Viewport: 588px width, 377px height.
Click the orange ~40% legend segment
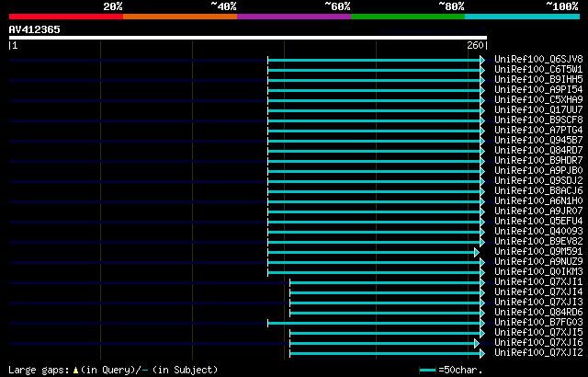[x=180, y=17]
